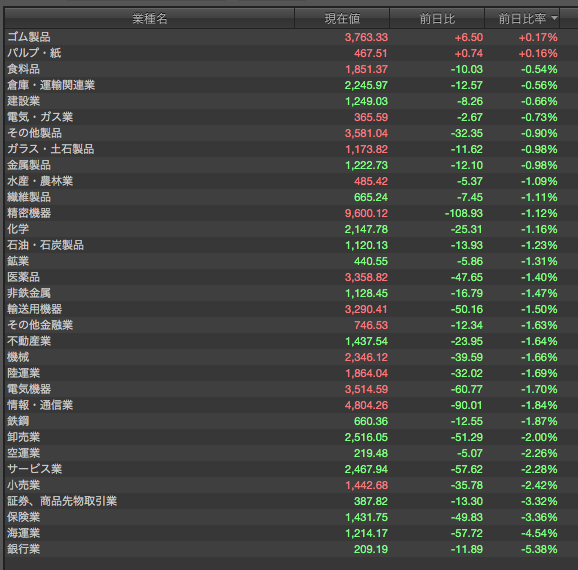578x570 pixels.
Task: Sort by 現在値 column header
Action: coord(342,18)
